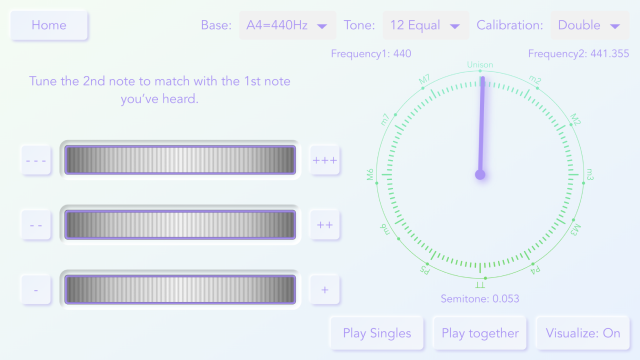Click the TT tritone mark on the dial
This screenshot has height=360, width=640.
click(480, 284)
